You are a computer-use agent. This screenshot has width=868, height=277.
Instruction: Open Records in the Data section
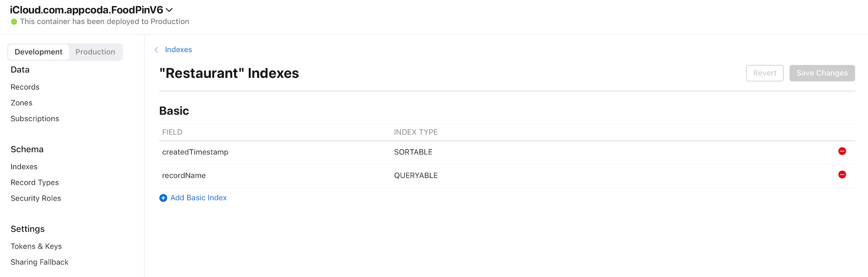(25, 87)
